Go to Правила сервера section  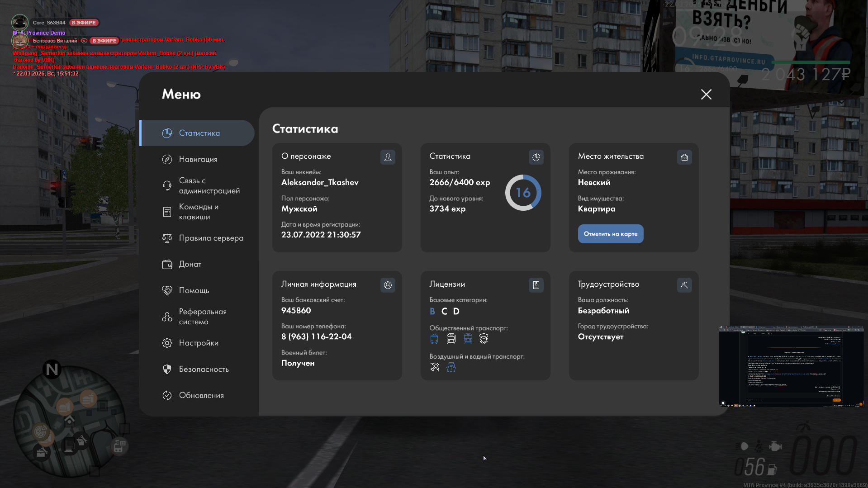(211, 238)
